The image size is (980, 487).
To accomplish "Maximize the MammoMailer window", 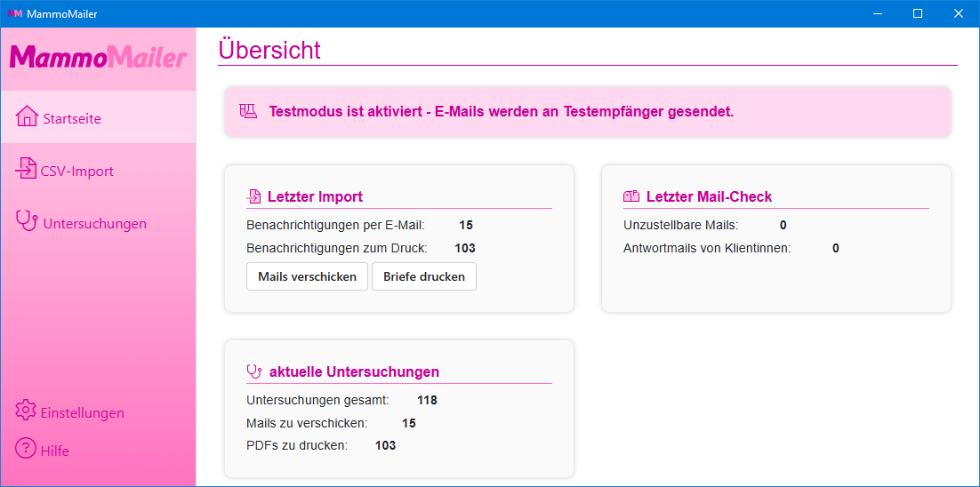I will [x=918, y=13].
